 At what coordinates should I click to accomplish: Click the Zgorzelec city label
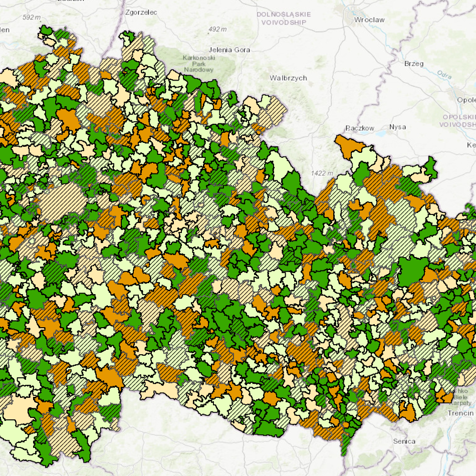[141, 13]
